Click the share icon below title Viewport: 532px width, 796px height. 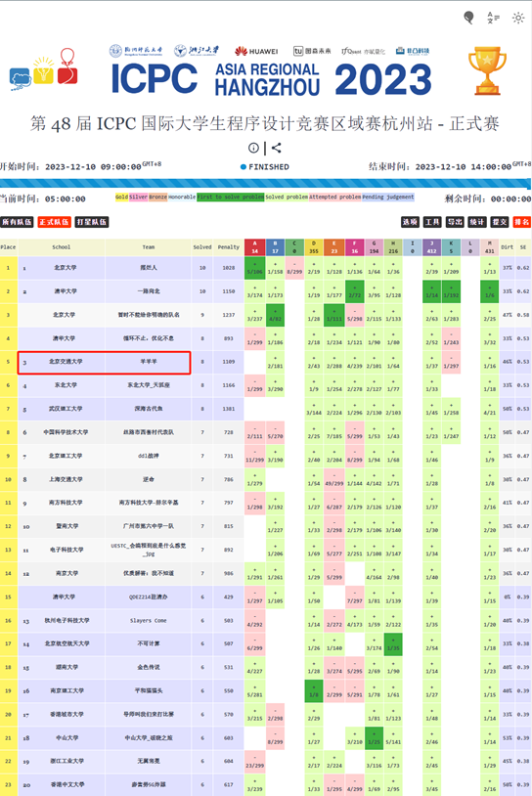point(276,148)
